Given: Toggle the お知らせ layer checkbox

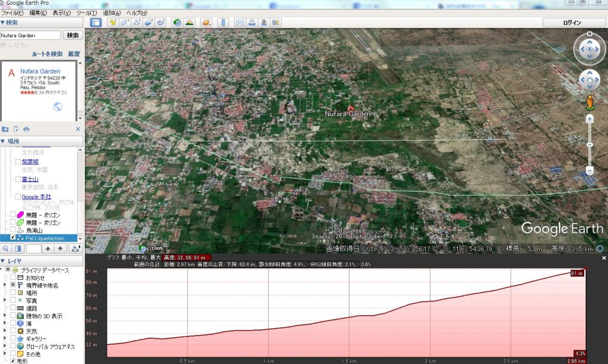Looking at the screenshot, I should point(13,277).
